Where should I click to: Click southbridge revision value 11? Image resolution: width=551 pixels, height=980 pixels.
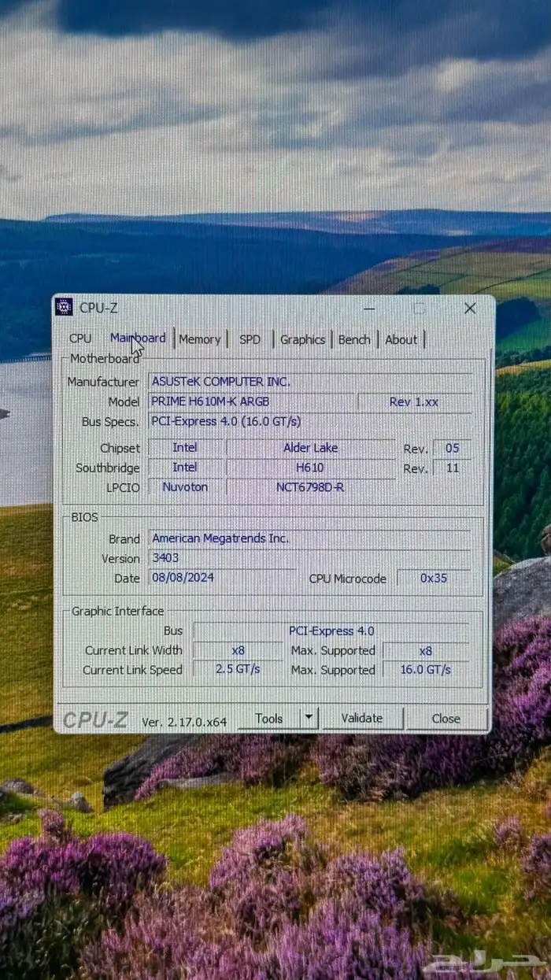452,468
